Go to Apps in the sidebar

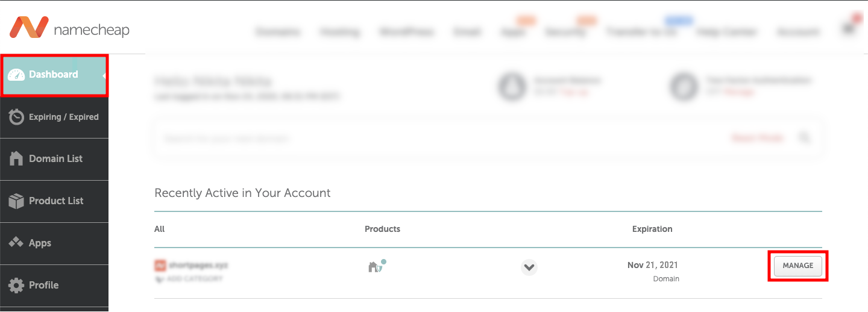[x=54, y=243]
